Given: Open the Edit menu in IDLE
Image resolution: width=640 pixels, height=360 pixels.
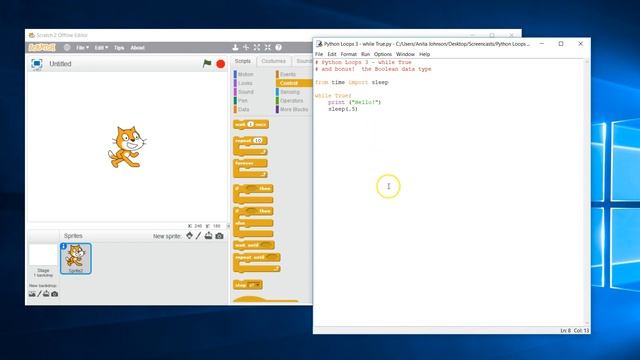Looking at the screenshot, I should [332, 54].
